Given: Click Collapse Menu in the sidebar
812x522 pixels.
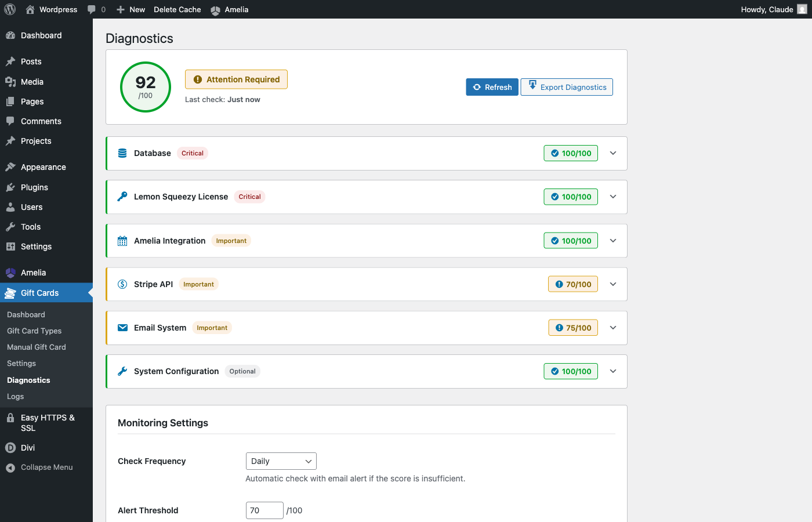Looking at the screenshot, I should click(x=46, y=467).
